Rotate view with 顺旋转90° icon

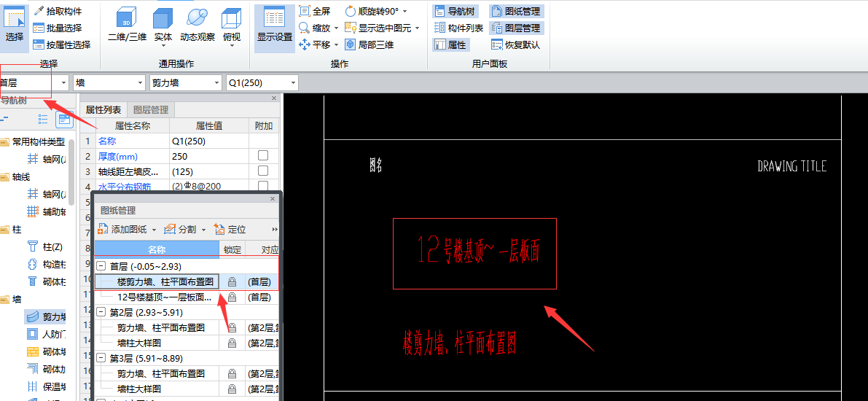pyautogui.click(x=351, y=10)
